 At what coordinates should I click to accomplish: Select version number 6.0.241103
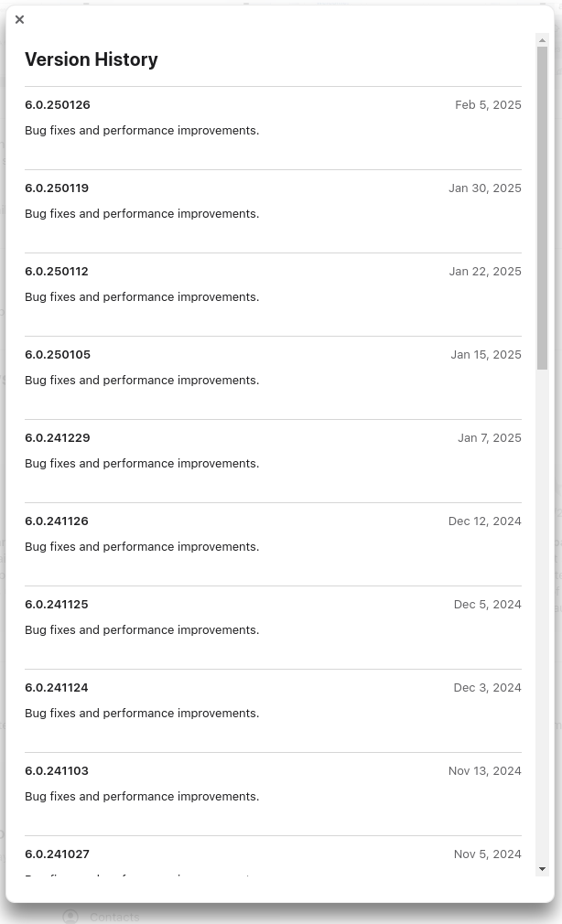tap(57, 771)
